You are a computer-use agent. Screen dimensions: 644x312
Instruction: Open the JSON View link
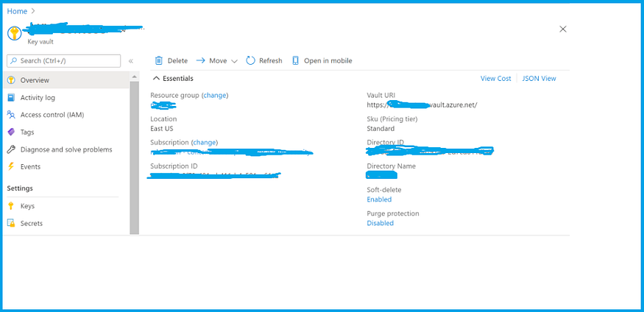click(x=539, y=79)
